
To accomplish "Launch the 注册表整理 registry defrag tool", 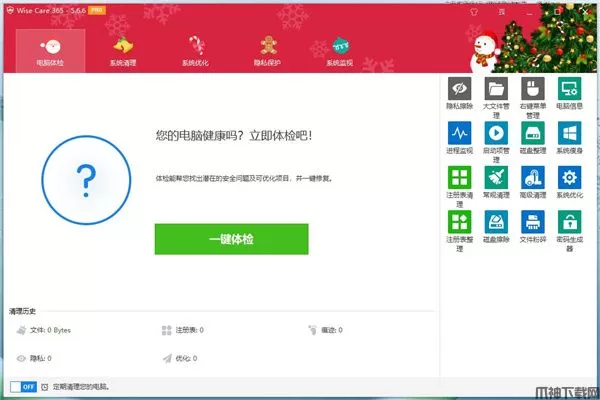I will (460, 231).
